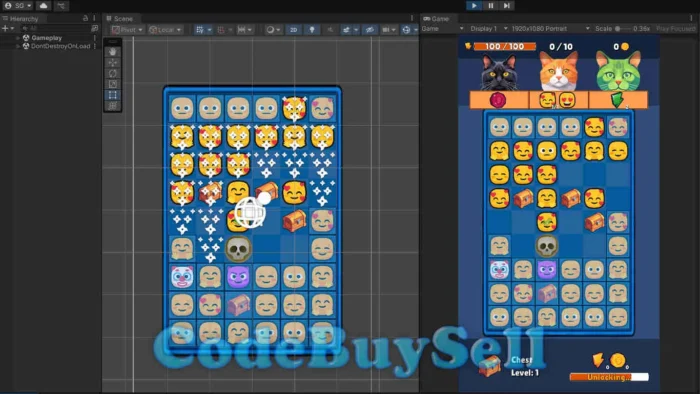Click the Game view Scale slider
Image resolution: width=700 pixels, height=394 pixels.
(x=624, y=28)
